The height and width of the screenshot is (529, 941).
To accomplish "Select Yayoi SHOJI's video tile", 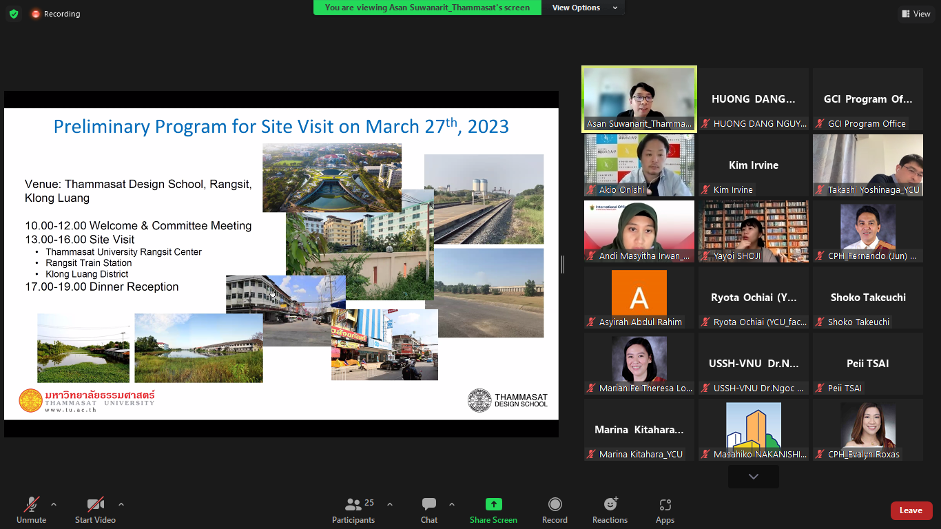I will pos(754,231).
